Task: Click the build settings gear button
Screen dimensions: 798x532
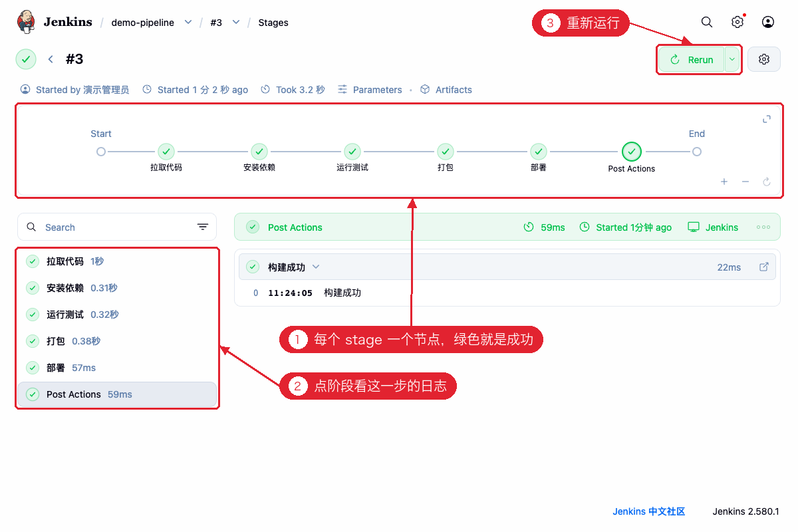Action: (x=764, y=59)
